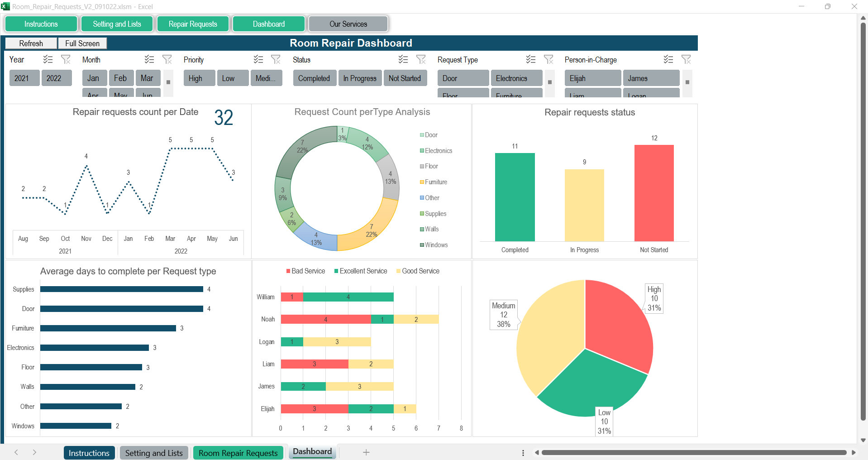
Task: Clear filter on the Month slicer
Action: tap(167, 59)
